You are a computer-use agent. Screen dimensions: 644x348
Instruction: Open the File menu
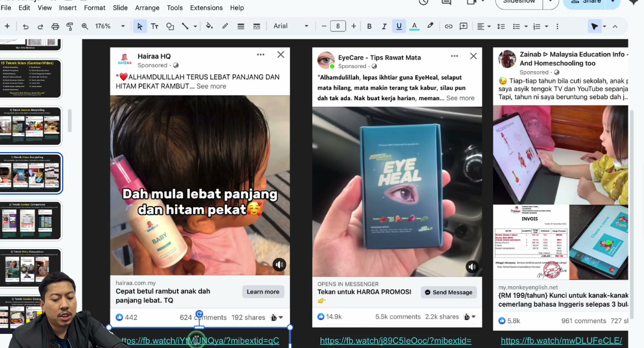click(x=6, y=8)
